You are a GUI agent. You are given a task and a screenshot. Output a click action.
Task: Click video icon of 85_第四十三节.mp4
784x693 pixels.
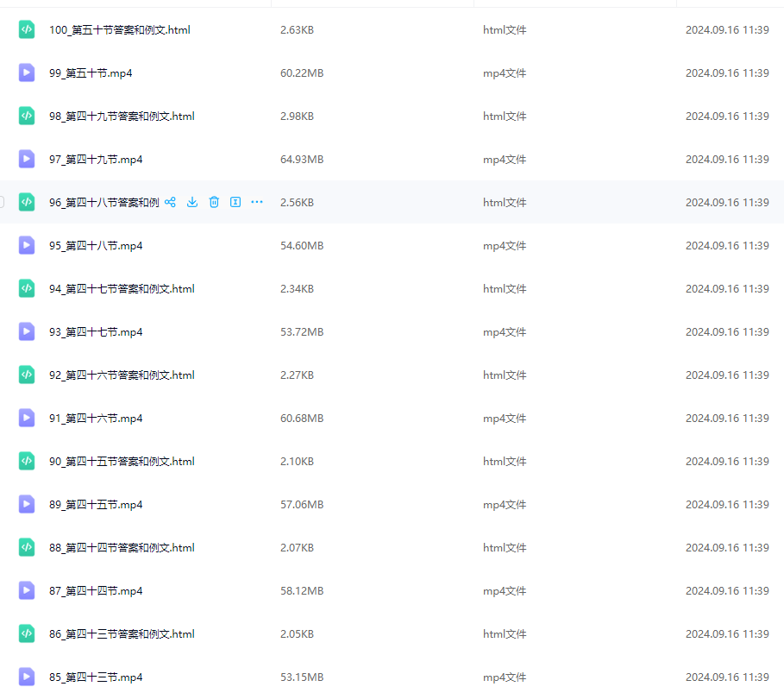point(27,677)
